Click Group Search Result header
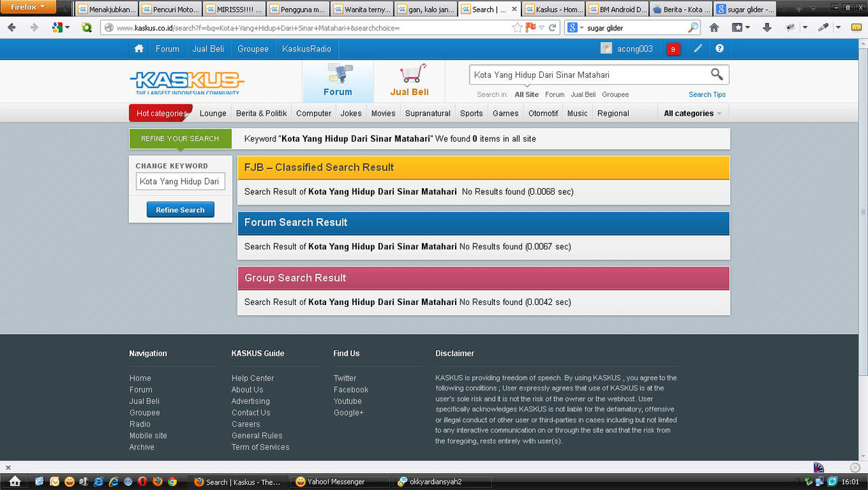 (x=484, y=278)
